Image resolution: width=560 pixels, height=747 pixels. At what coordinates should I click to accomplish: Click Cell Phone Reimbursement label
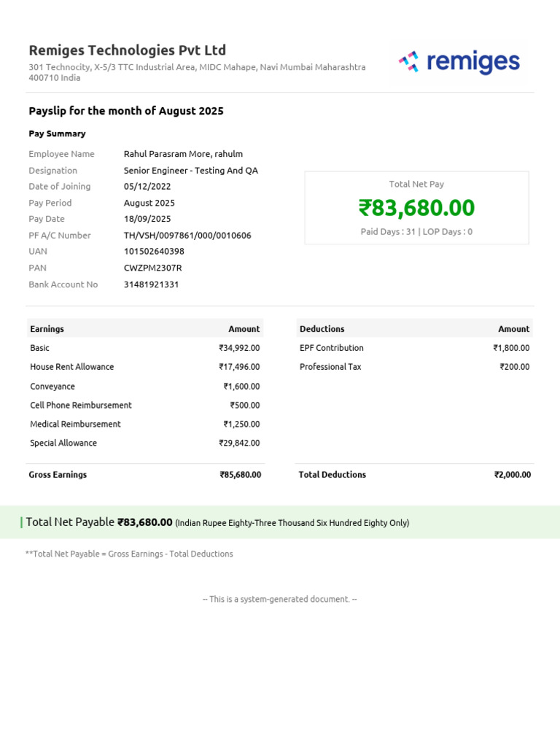(x=81, y=405)
